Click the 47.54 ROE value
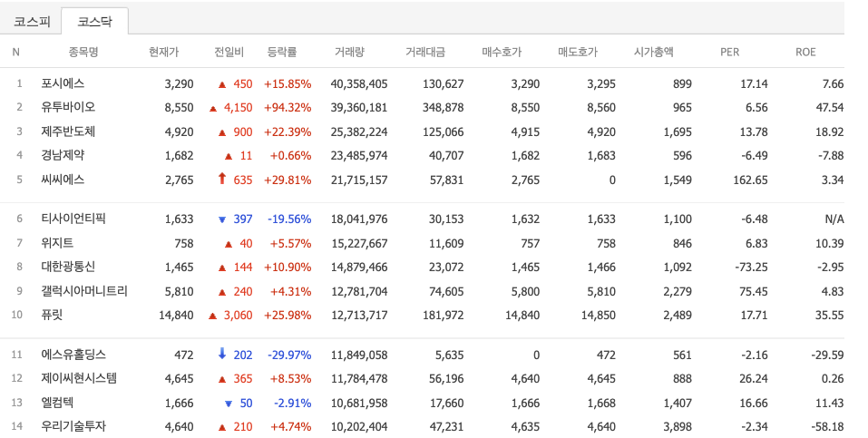Image resolution: width=868 pixels, height=438 pixels. pos(830,108)
